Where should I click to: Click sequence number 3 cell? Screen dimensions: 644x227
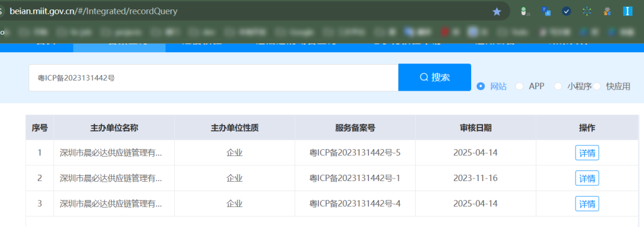40,204
